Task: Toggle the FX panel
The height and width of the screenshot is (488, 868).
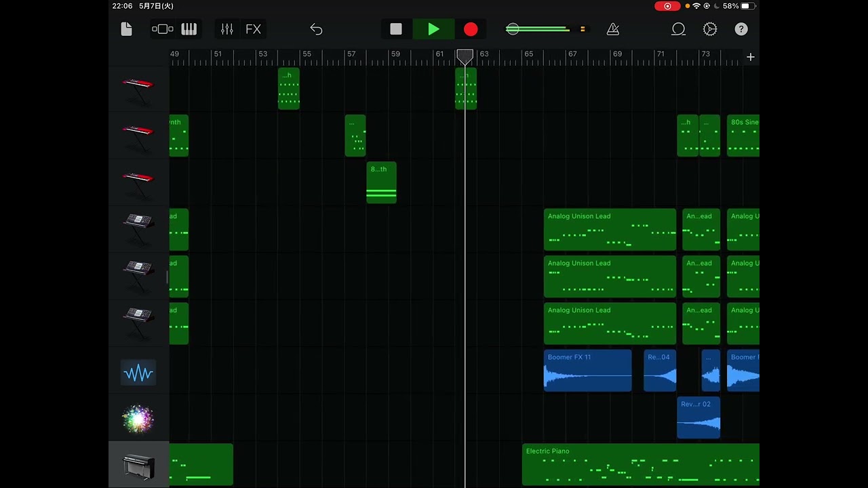Action: point(253,29)
